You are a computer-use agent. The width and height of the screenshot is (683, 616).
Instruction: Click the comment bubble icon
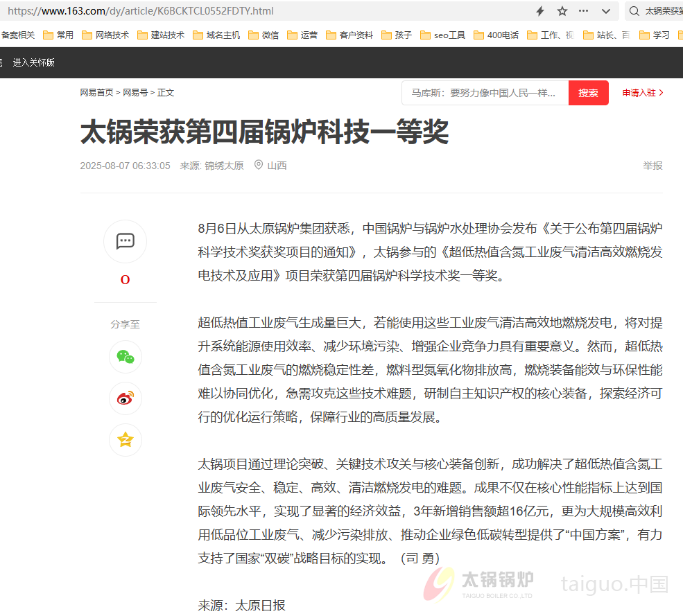(x=125, y=241)
